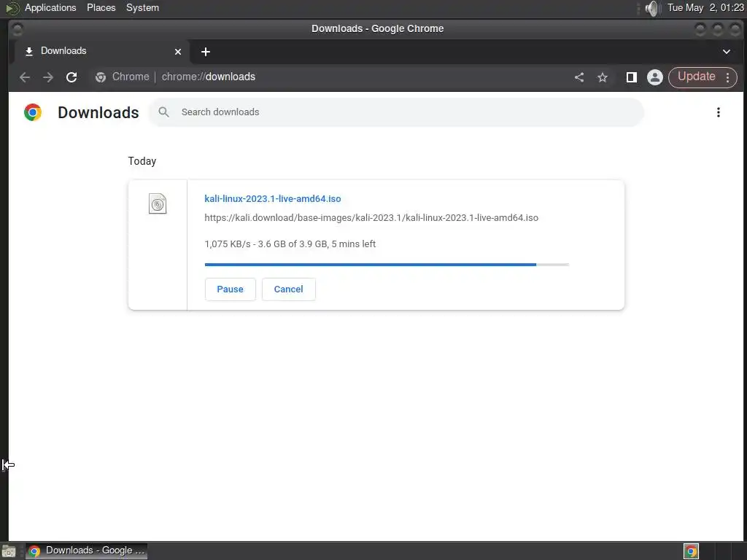Open a new tab with plus button
This screenshot has height=560, width=747.
click(x=205, y=52)
